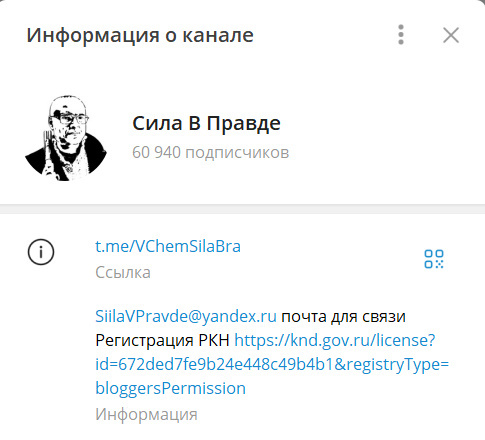485x440 pixels.
Task: Open the https://knd.gov.ru/license link
Action: click(335, 340)
